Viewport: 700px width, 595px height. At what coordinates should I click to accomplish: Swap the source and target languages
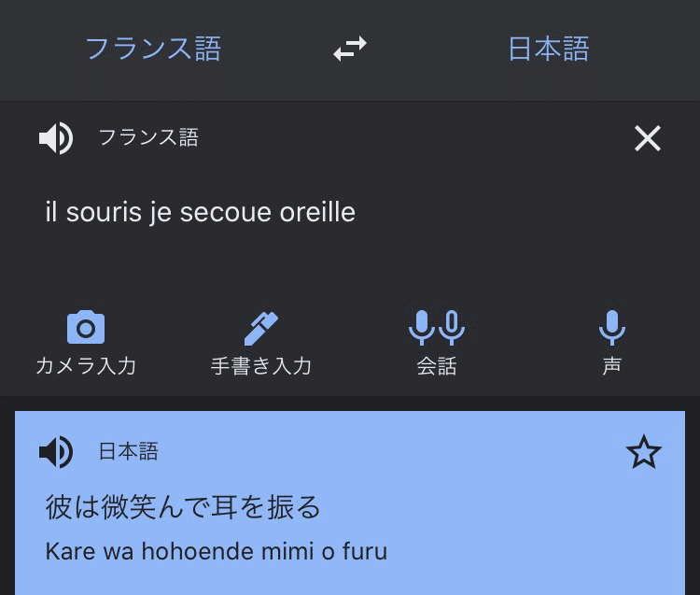click(350, 49)
